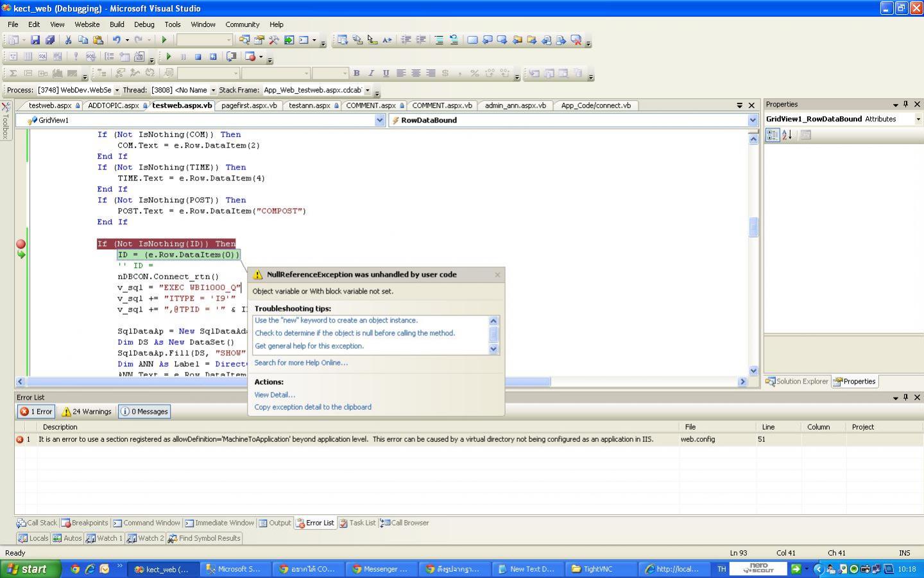The width and height of the screenshot is (924, 578).
Task: Toggle the 0 Messages filter button
Action: coord(144,412)
